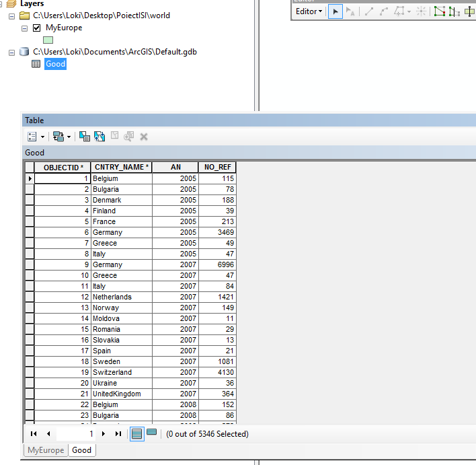Open the Related Tables icon
Screen dimensions: 476x465
coord(58,137)
